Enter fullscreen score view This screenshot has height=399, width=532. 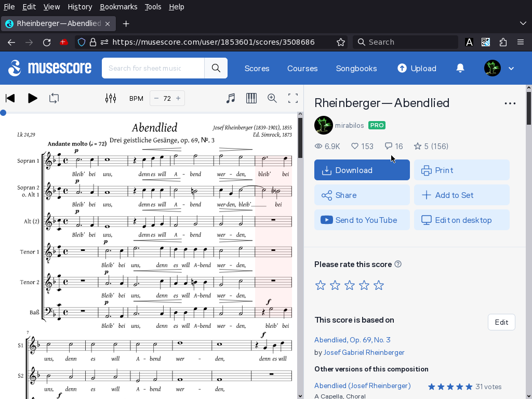click(293, 98)
